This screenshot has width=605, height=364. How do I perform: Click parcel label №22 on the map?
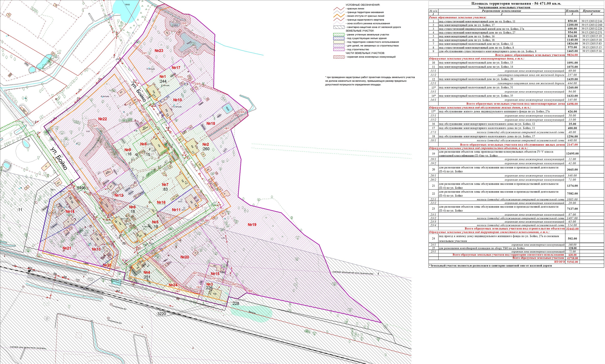(102, 119)
